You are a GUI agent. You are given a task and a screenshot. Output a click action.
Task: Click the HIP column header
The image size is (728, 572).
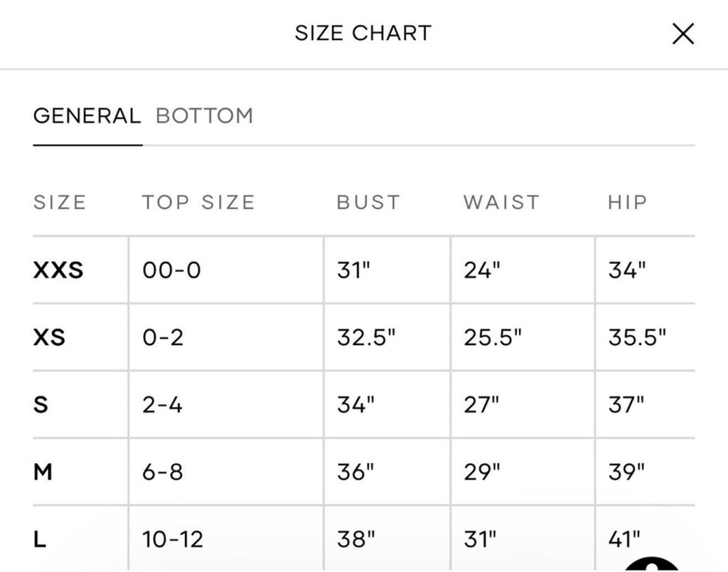[x=628, y=202]
